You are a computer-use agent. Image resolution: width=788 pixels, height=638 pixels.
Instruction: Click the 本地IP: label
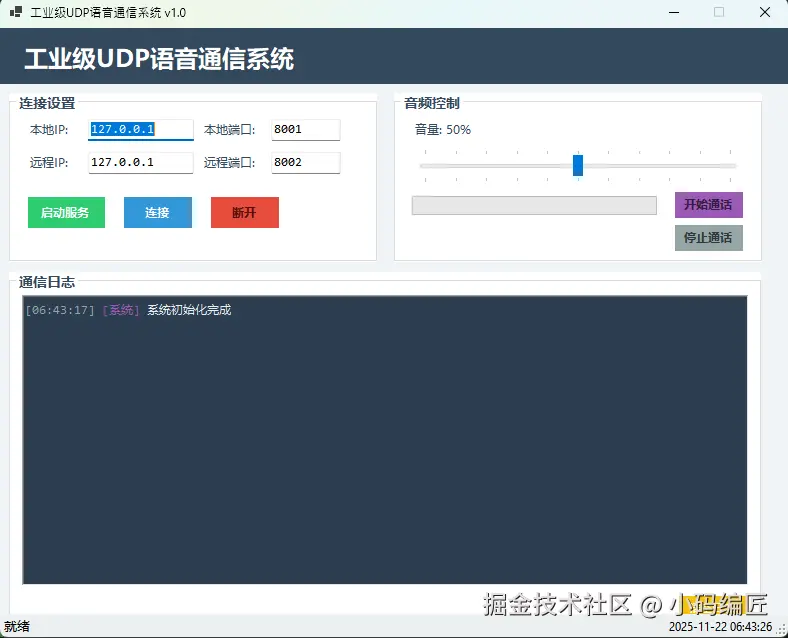point(49,130)
